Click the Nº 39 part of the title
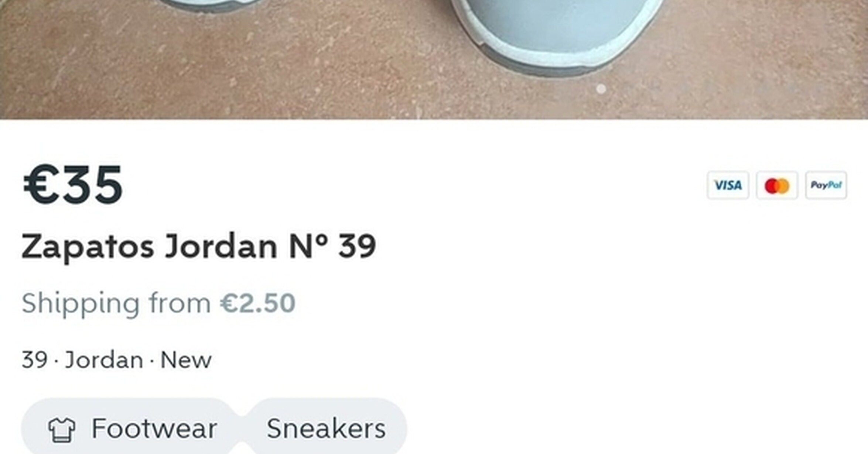Viewport: 868px width, 454px height. pyautogui.click(x=332, y=245)
